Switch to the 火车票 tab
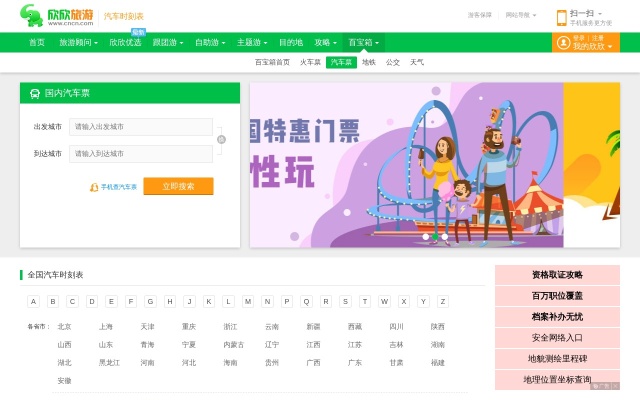Viewport: 640px width, 400px height. 310,62
